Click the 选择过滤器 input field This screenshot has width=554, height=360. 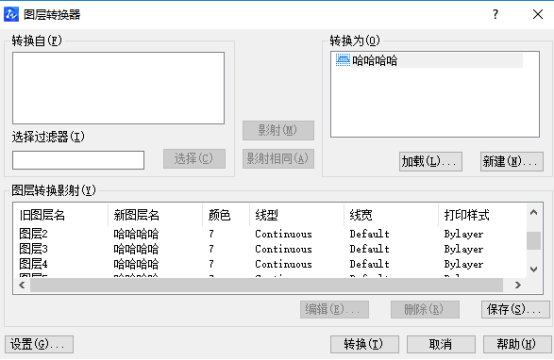[78, 160]
